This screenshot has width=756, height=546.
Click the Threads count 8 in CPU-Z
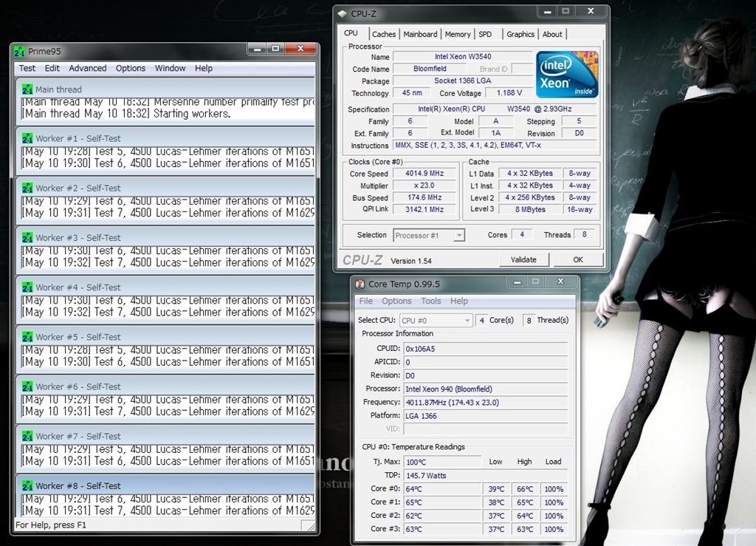pyautogui.click(x=585, y=234)
